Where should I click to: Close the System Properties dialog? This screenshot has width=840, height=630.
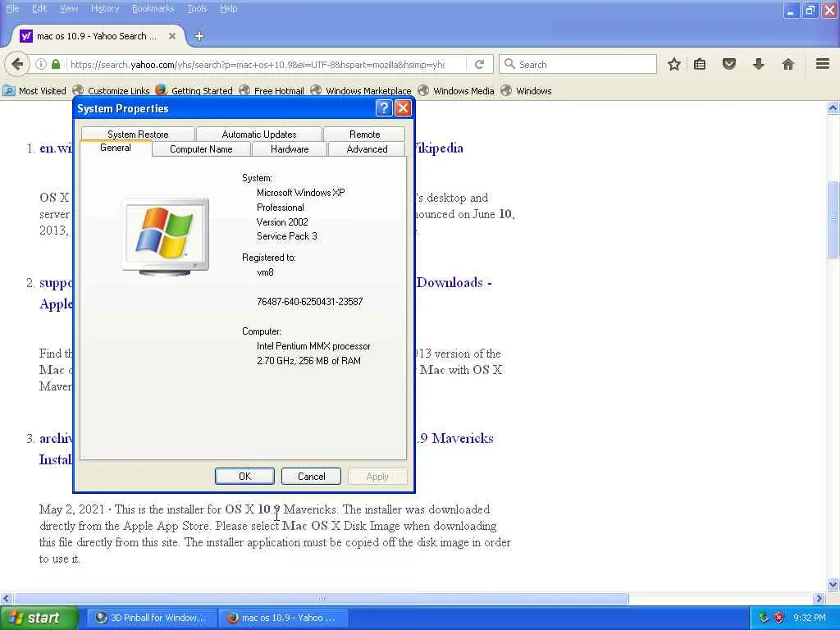click(403, 108)
